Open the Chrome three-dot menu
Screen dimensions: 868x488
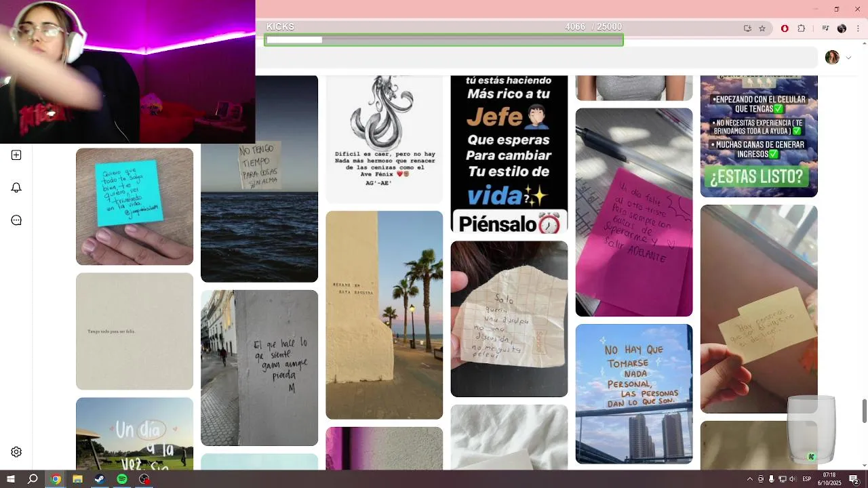point(859,28)
